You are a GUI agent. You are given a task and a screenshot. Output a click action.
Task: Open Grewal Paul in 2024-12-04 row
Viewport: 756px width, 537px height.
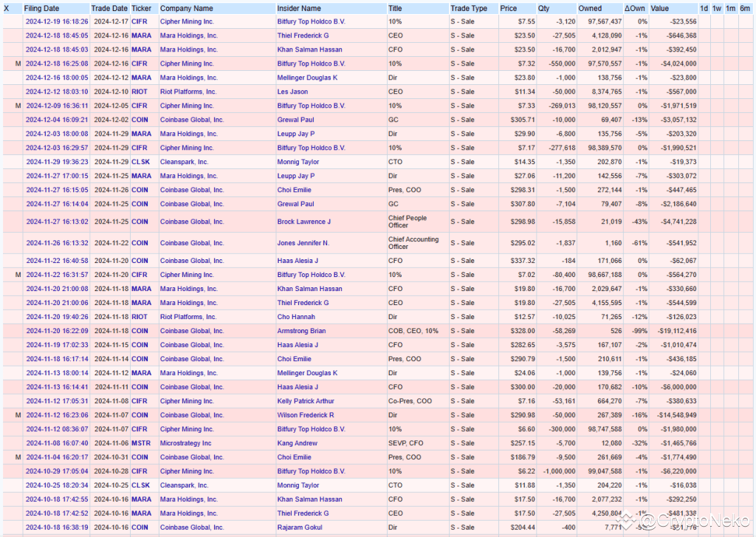point(295,120)
